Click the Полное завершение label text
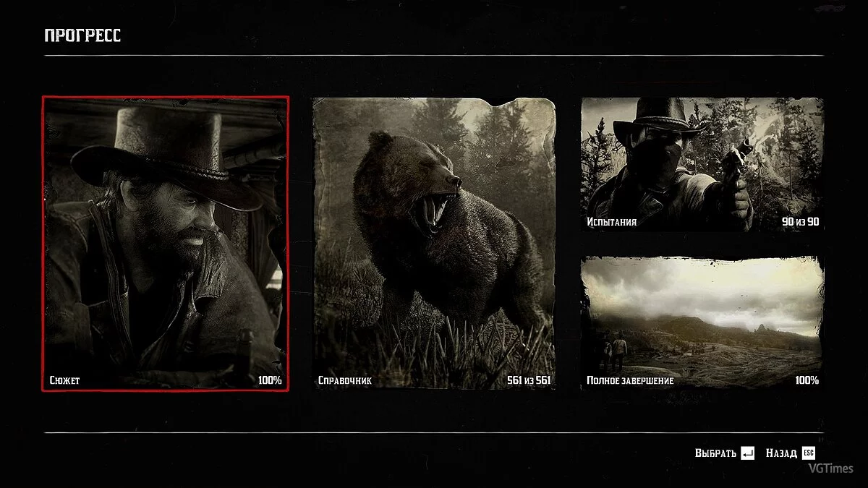 (x=630, y=380)
